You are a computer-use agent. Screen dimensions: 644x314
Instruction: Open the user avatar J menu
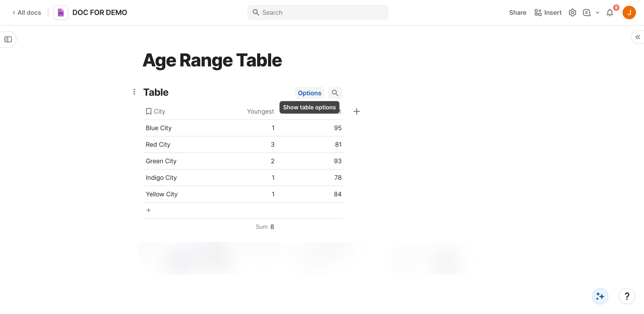[629, 13]
